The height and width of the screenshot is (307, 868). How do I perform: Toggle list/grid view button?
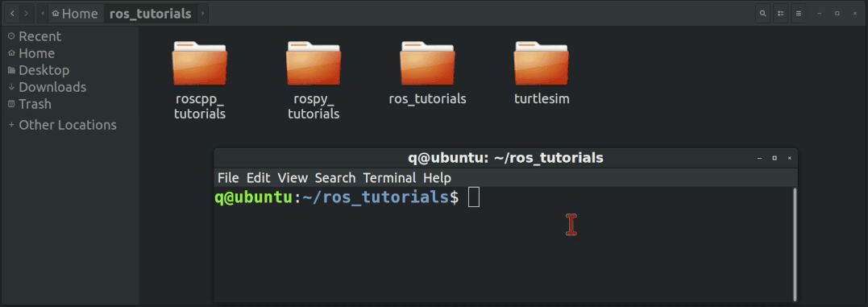pyautogui.click(x=780, y=13)
